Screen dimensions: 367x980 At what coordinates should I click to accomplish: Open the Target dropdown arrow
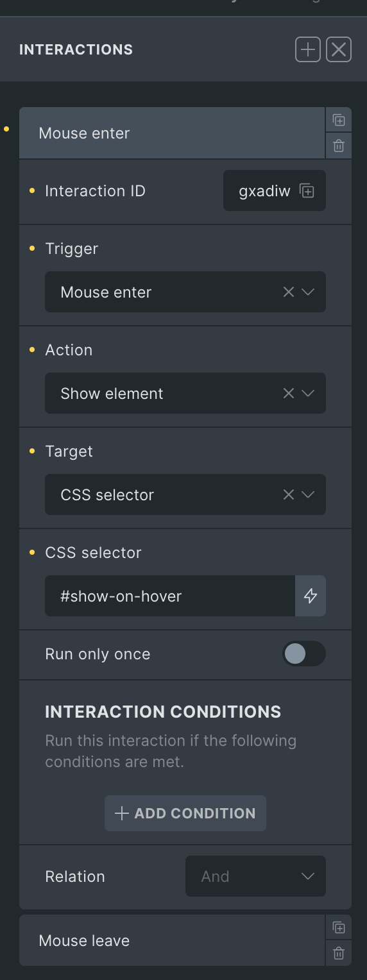coord(308,494)
